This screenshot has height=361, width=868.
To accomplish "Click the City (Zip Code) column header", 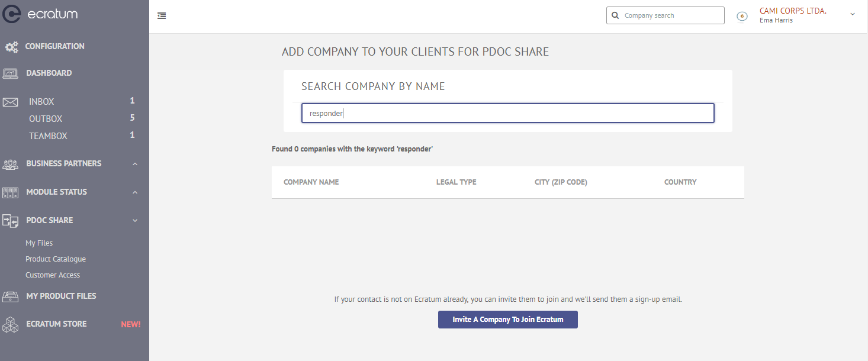I will 561,182.
